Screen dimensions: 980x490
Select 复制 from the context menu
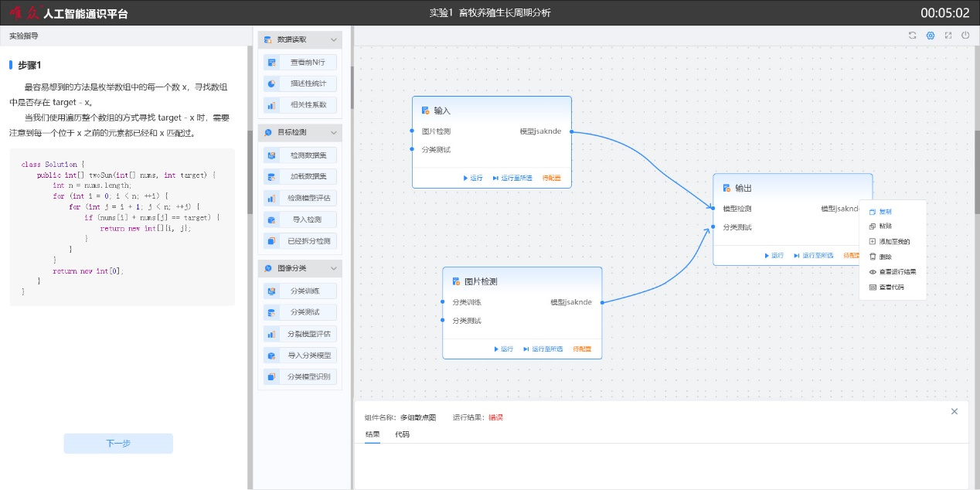click(885, 212)
